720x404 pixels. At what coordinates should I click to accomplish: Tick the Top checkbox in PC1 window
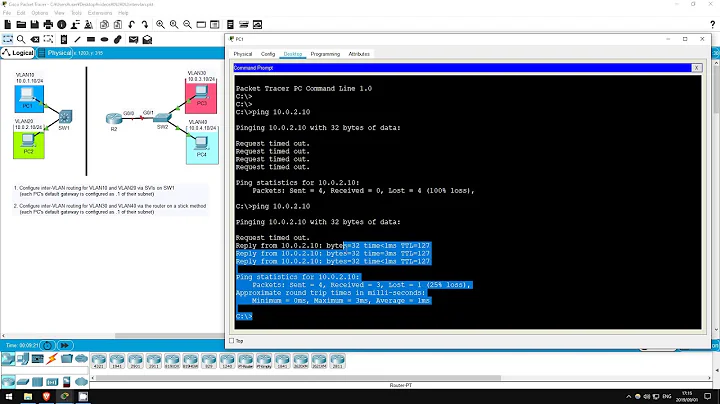click(232, 341)
